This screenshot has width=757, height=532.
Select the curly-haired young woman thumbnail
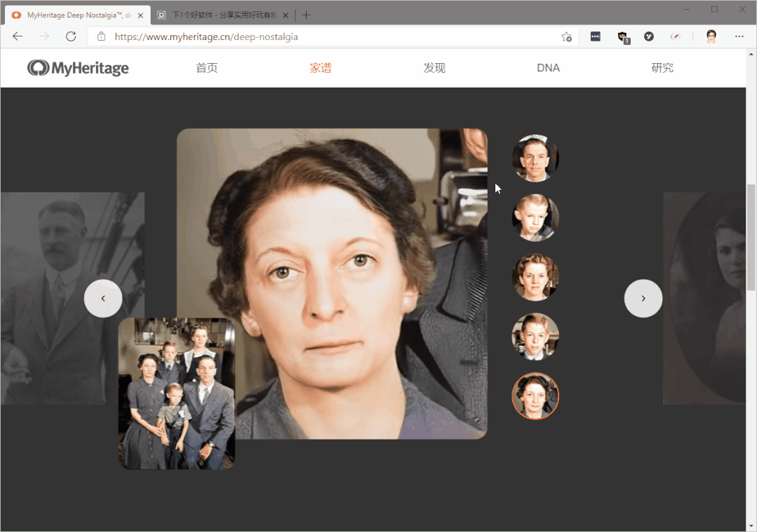tap(535, 278)
